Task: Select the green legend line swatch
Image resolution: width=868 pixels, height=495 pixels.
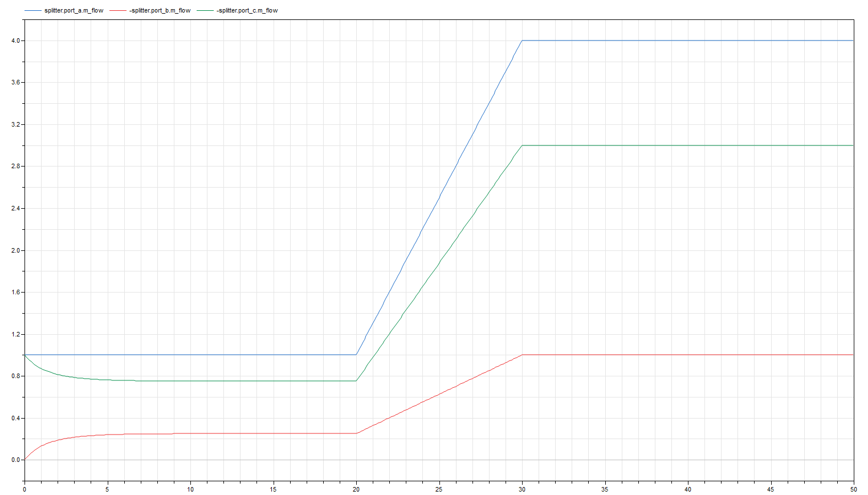Action: click(x=205, y=10)
